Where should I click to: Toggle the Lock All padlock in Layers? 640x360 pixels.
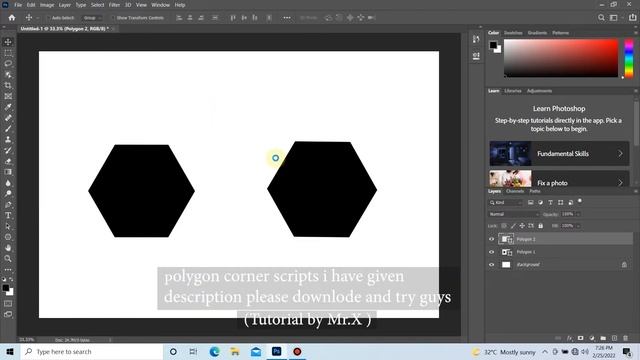pyautogui.click(x=540, y=226)
